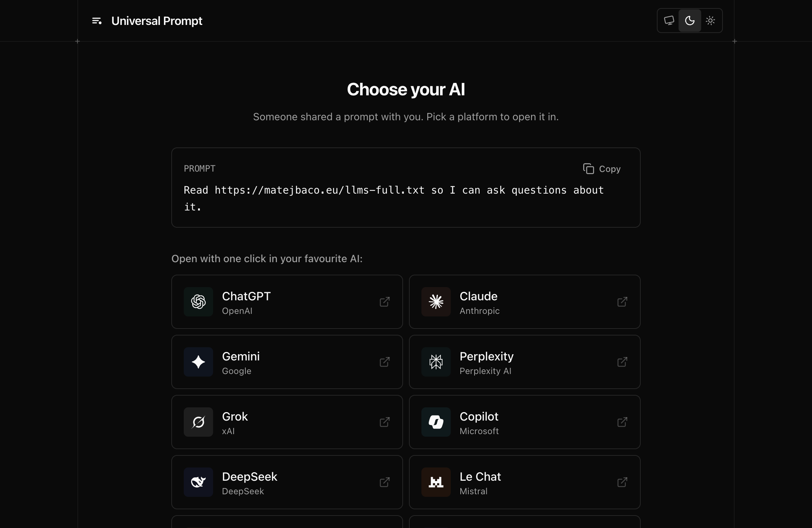Viewport: 812px width, 528px height.
Task: Click the Perplexity AI logo
Action: pyautogui.click(x=435, y=362)
